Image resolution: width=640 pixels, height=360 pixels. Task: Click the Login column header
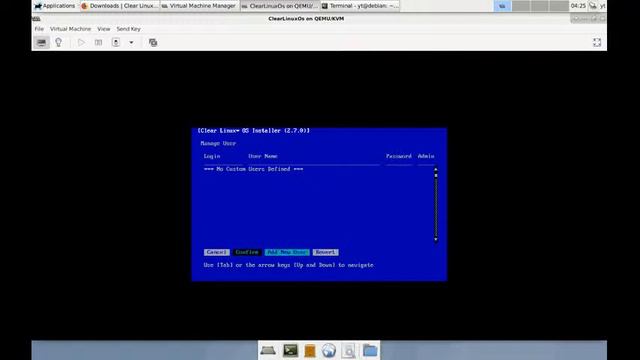pos(212,156)
